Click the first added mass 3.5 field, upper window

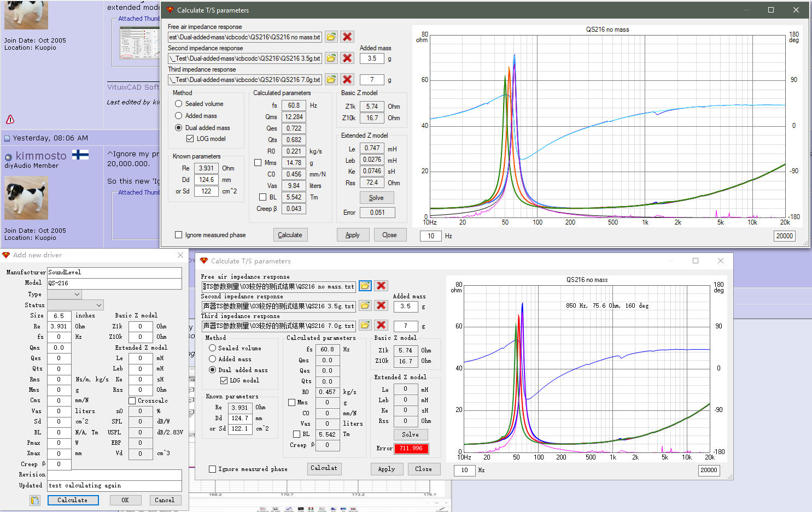(x=372, y=58)
